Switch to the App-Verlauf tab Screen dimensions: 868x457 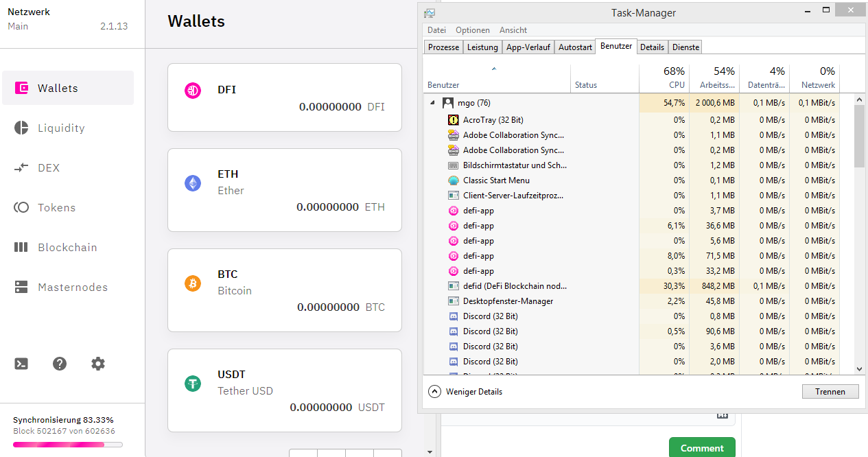point(528,47)
